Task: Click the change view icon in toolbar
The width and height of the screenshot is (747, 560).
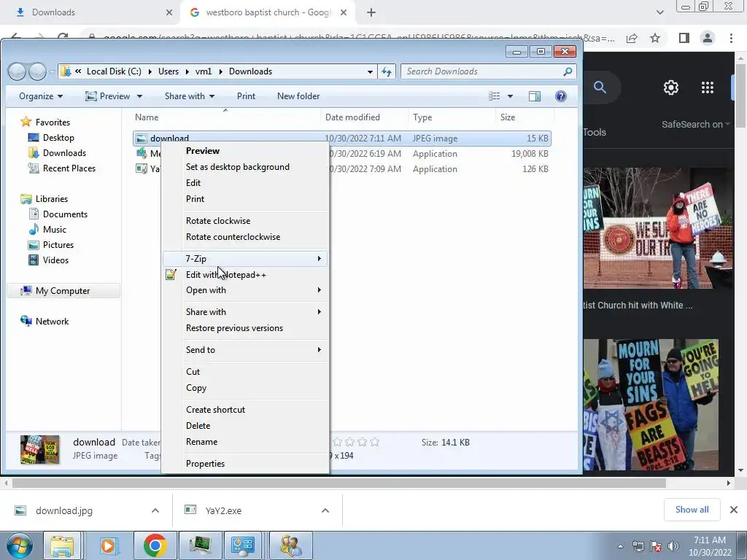Action: point(495,96)
